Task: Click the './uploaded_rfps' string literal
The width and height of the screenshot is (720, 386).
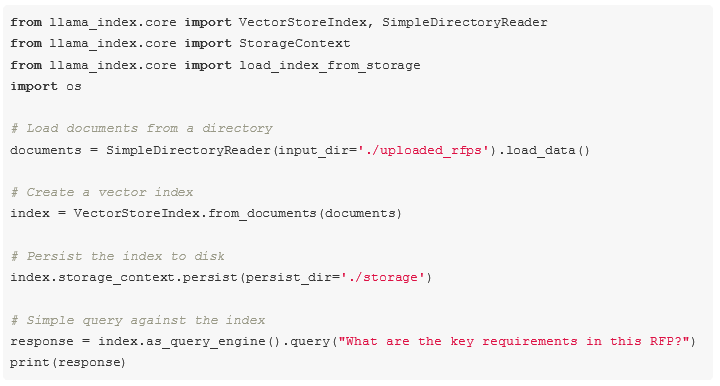Action: click(x=422, y=150)
